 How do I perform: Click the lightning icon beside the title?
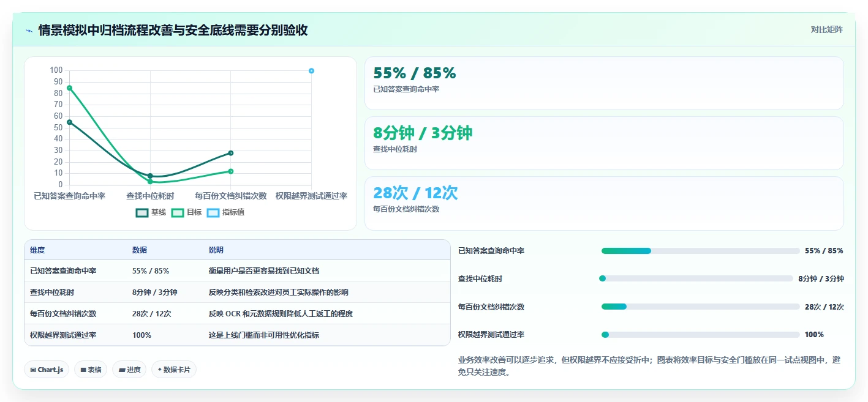pyautogui.click(x=29, y=30)
